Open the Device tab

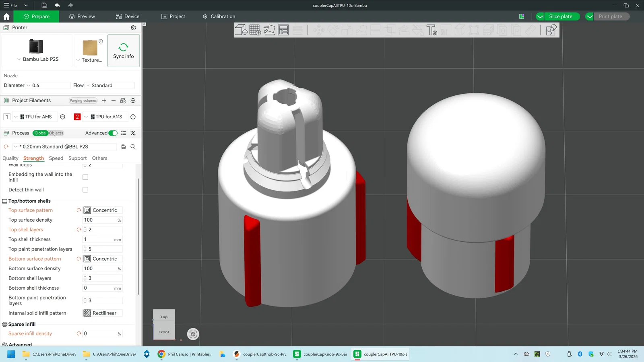[127, 16]
